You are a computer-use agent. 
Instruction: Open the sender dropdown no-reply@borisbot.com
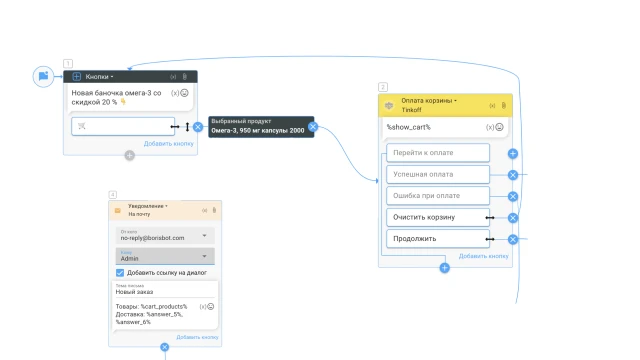click(x=165, y=235)
